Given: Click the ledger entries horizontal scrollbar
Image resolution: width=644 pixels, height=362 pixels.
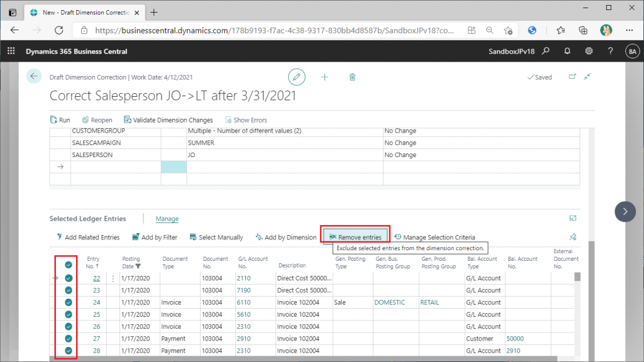Looking at the screenshot, I should (x=303, y=359).
